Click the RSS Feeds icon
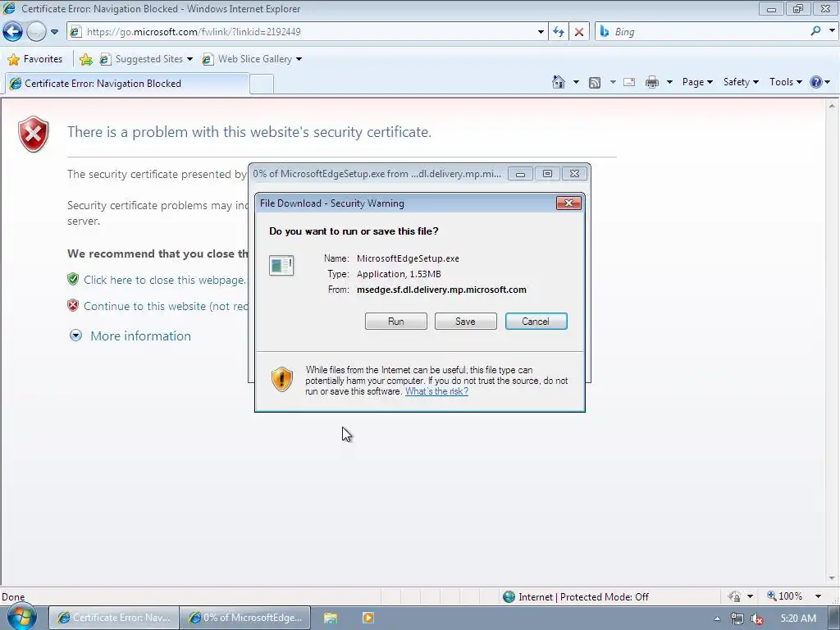 tap(595, 83)
